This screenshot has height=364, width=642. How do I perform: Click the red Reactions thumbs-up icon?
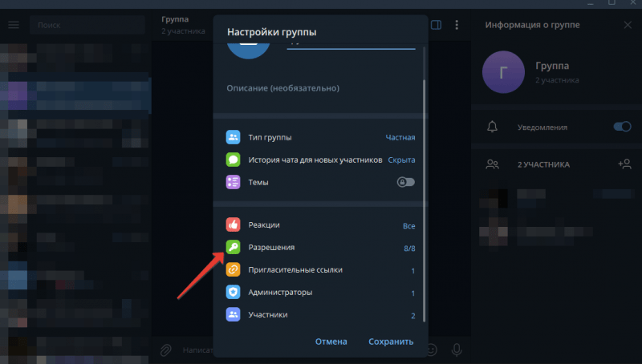point(233,225)
